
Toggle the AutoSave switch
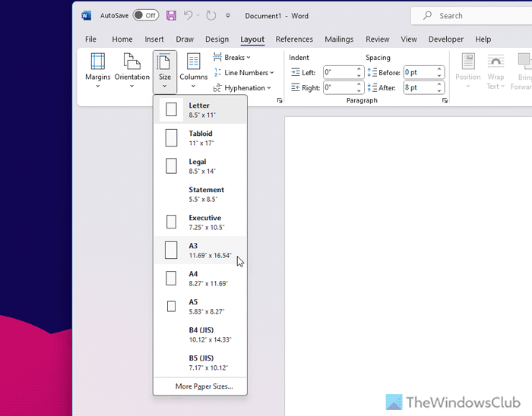pyautogui.click(x=146, y=15)
